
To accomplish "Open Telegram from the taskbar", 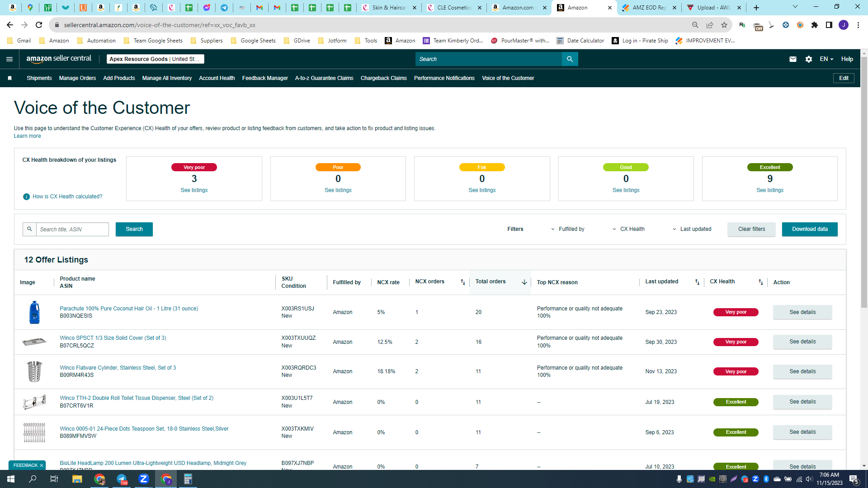I will (x=122, y=479).
